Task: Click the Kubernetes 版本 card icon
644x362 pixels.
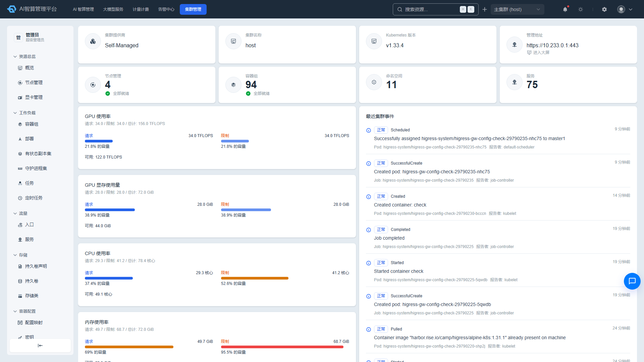Action: [x=374, y=41]
